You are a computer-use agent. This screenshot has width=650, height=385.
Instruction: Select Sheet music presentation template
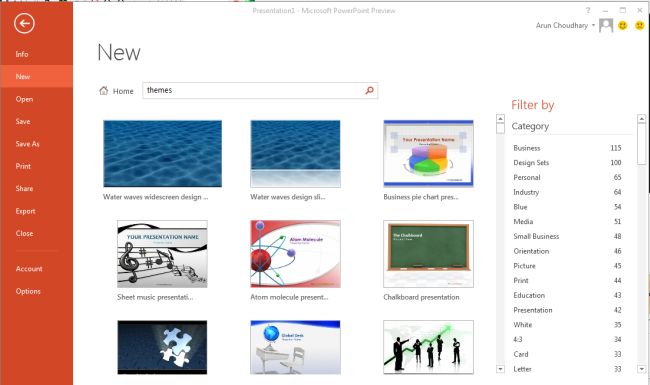click(162, 254)
